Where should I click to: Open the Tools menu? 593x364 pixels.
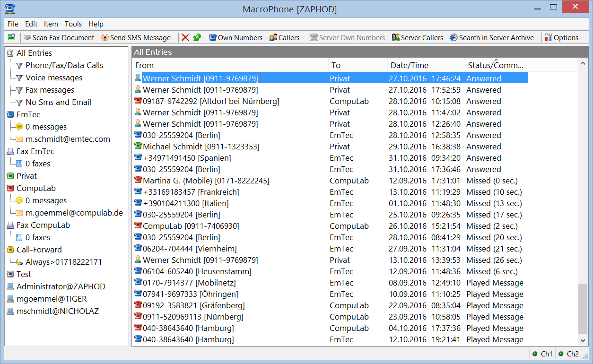tap(73, 24)
